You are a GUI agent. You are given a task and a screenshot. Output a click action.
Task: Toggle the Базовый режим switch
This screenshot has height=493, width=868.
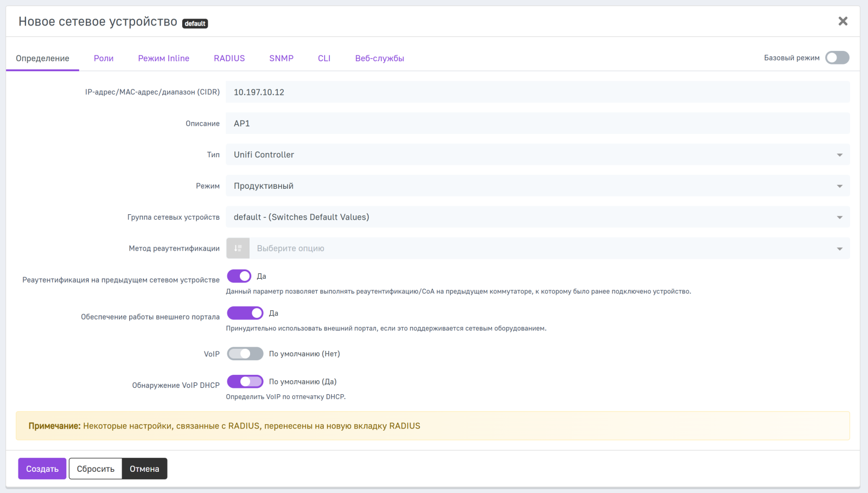(837, 58)
